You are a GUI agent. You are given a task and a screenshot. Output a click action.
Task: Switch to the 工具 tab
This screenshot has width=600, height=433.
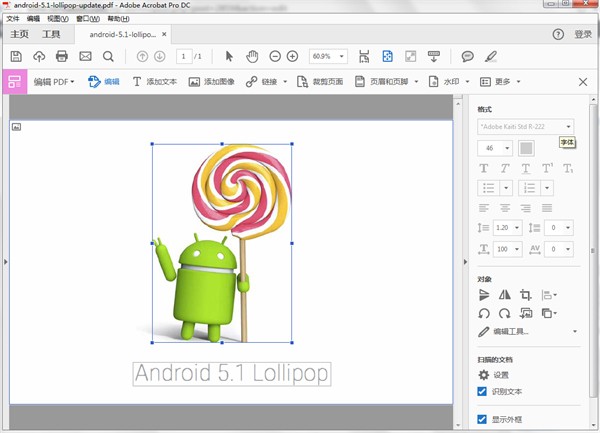click(x=51, y=34)
